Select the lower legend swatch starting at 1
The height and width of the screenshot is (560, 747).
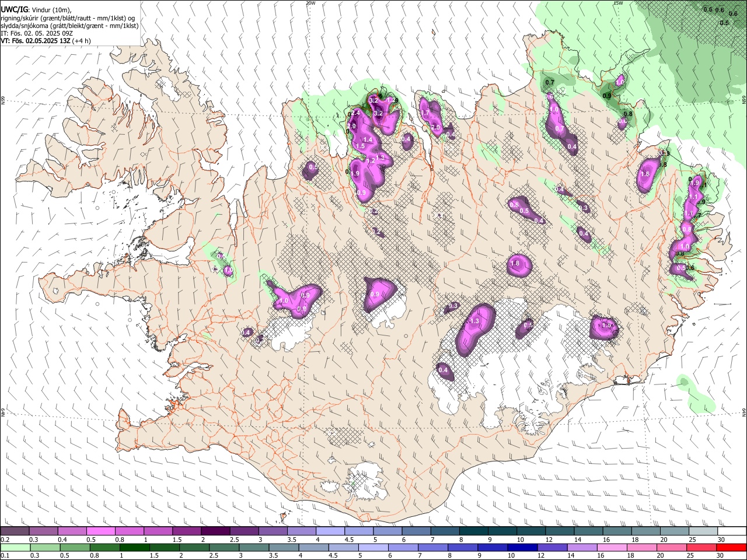(134, 548)
